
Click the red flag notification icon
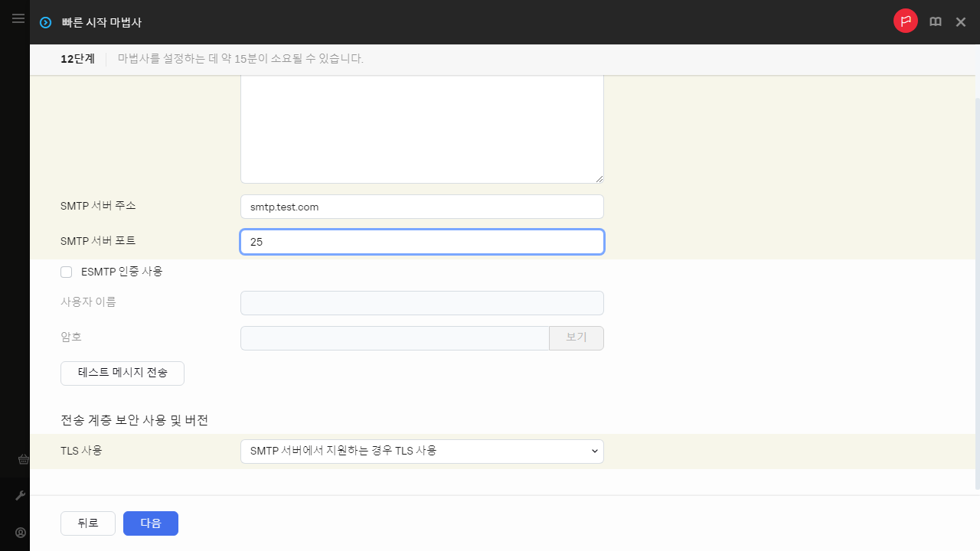click(x=906, y=21)
